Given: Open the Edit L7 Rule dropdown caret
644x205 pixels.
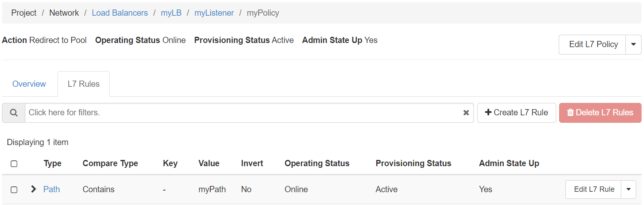Looking at the screenshot, I should point(628,189).
